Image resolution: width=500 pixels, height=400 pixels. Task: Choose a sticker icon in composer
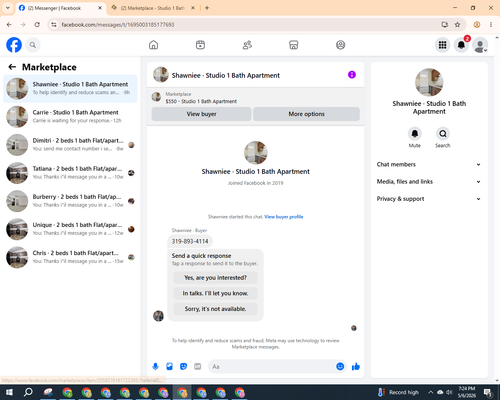coord(183,367)
